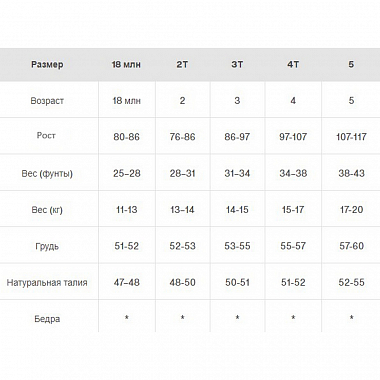Image resolution: width=380 pixels, height=380 pixels.
Task: Click the 53-55 chest measurement cell
Action: (237, 246)
